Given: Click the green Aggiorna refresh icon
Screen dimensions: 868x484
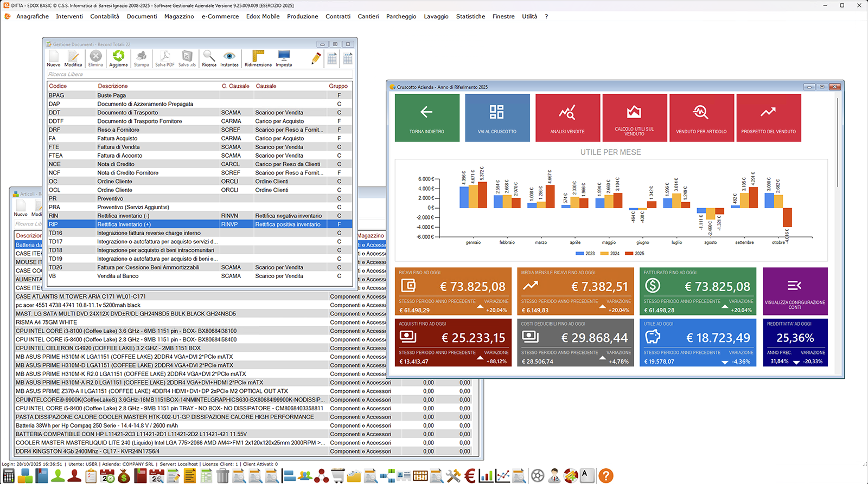Looking at the screenshot, I should point(118,59).
